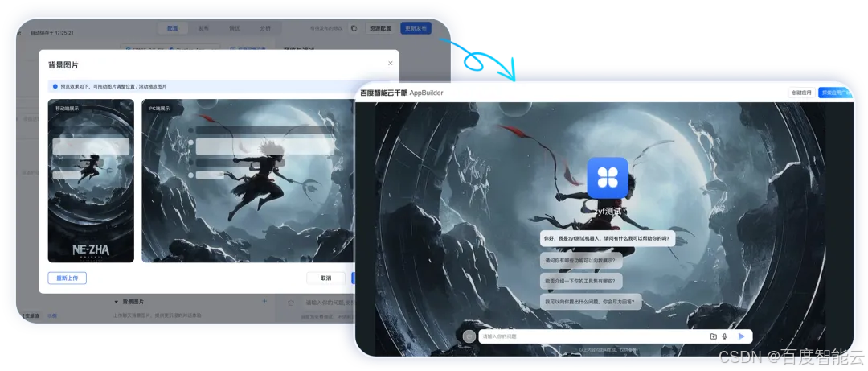Click the 你好，我是zyf测试机器人 greeting bubble
This screenshot has height=371, width=868.
tap(608, 238)
